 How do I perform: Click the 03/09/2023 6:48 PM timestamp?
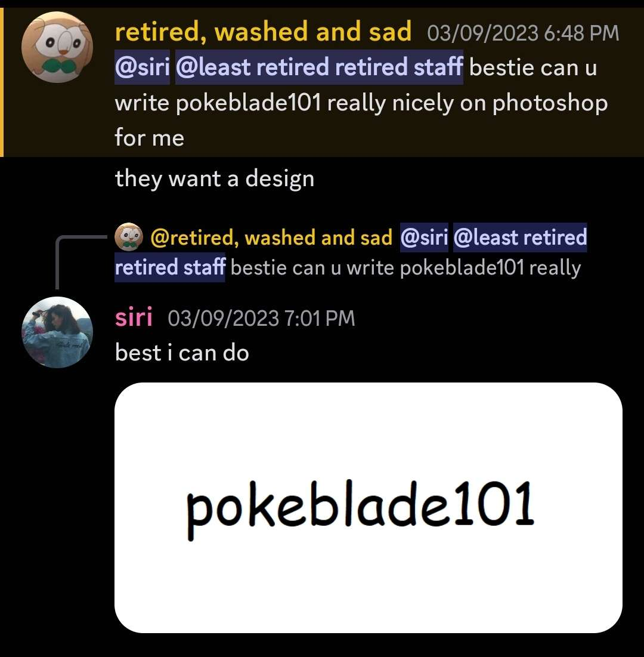point(523,33)
